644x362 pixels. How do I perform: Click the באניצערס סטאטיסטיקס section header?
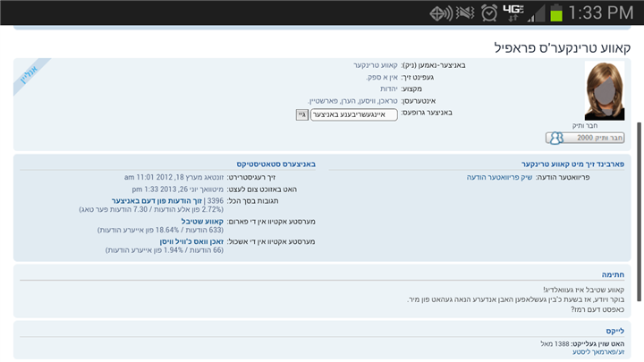coord(275,164)
